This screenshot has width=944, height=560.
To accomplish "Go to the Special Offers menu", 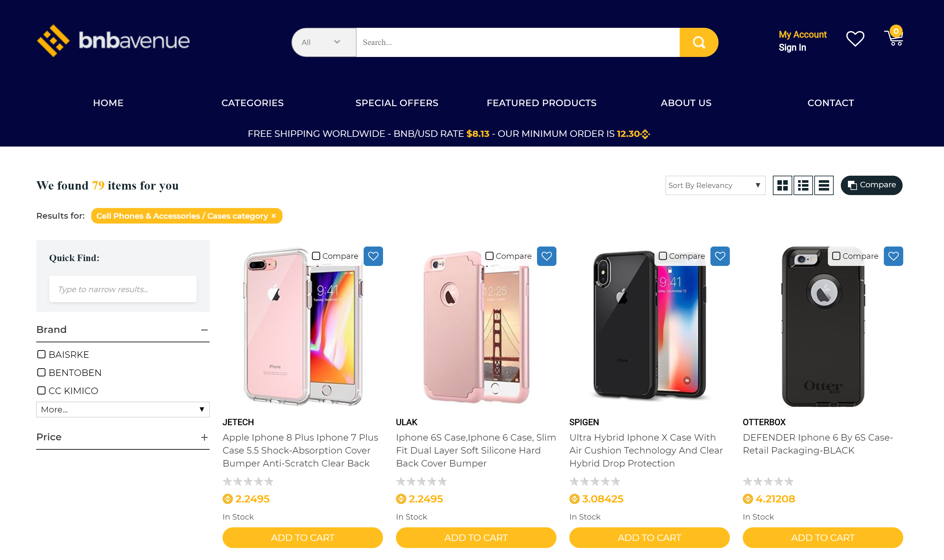I will tap(397, 103).
